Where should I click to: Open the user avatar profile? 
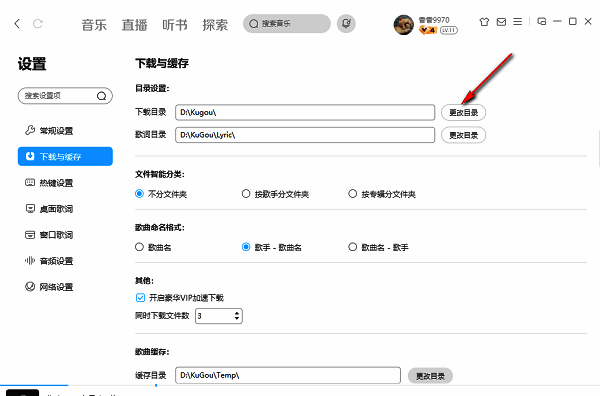click(403, 24)
